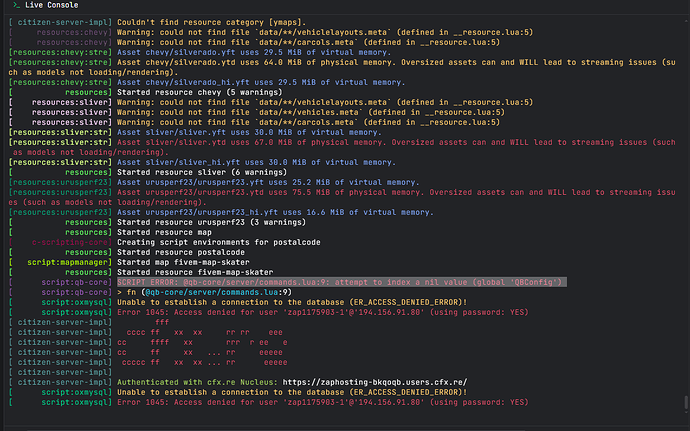Click 'urusperf23/urusperf23.yft uses 25.2 MiB' line
This screenshot has width=690, height=431.
pos(268,182)
